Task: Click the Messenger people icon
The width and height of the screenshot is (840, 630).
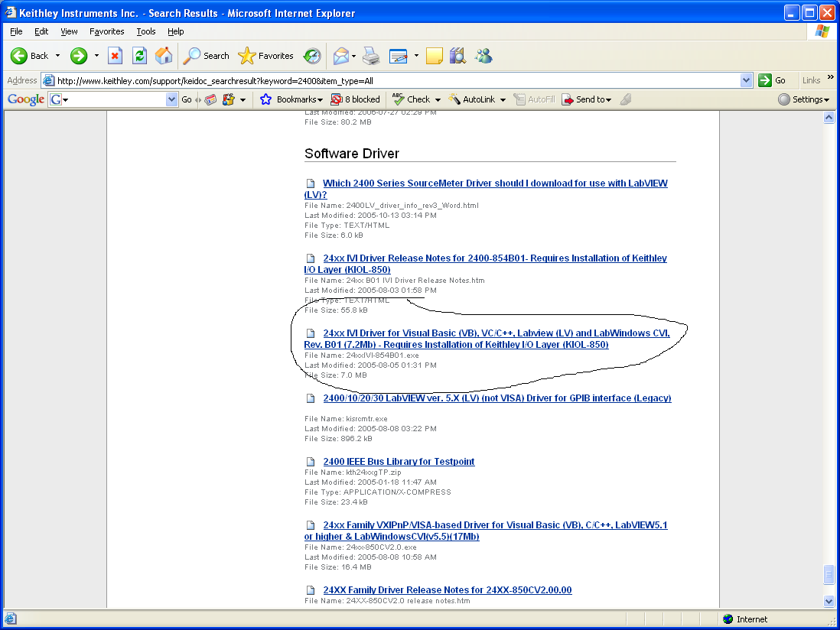Action: click(483, 56)
